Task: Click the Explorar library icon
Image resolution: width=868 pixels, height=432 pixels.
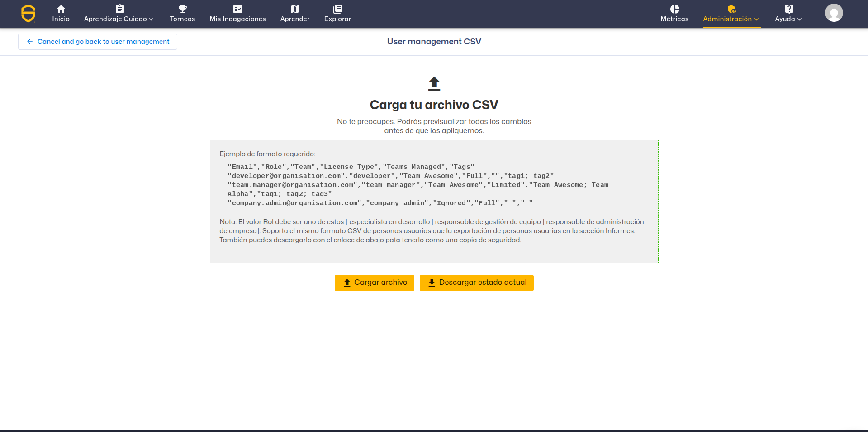Action: pos(337,9)
